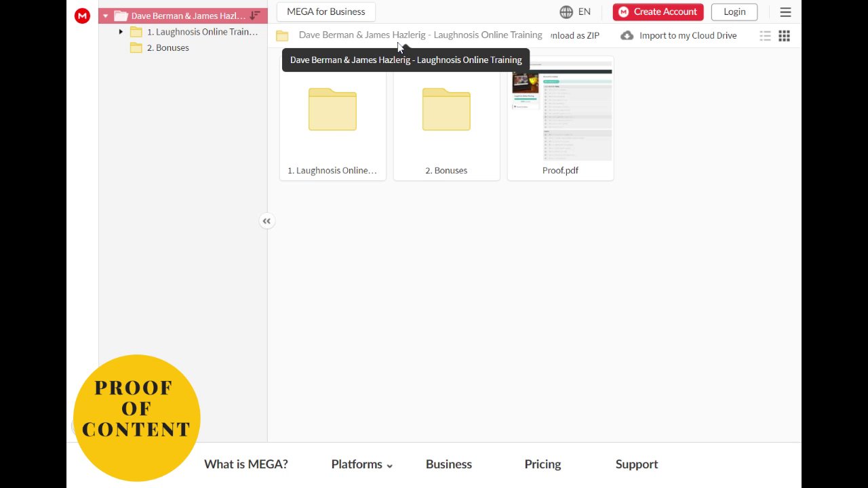Click the Create Account button
Viewport: 868px width, 488px height.
point(658,12)
